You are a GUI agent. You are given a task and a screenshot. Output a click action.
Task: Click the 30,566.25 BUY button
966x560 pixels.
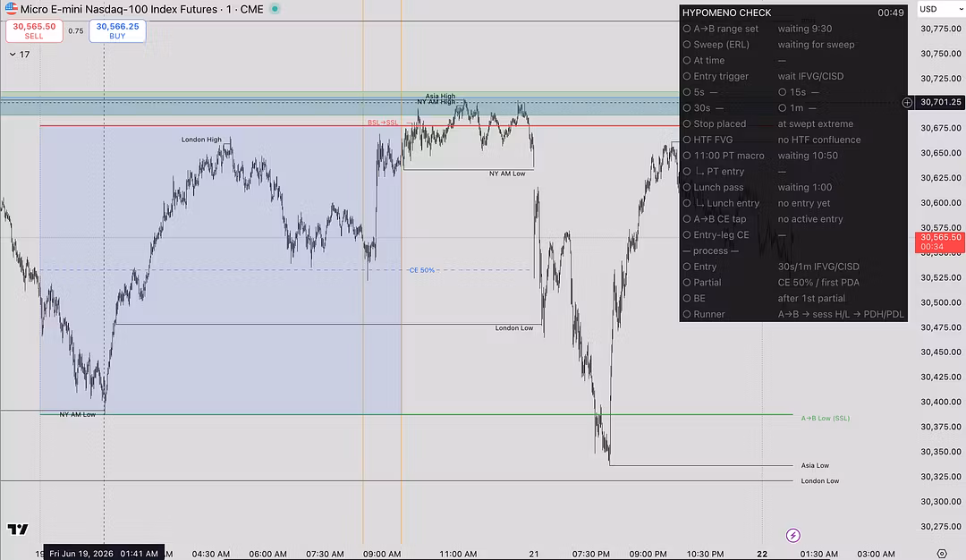click(117, 30)
